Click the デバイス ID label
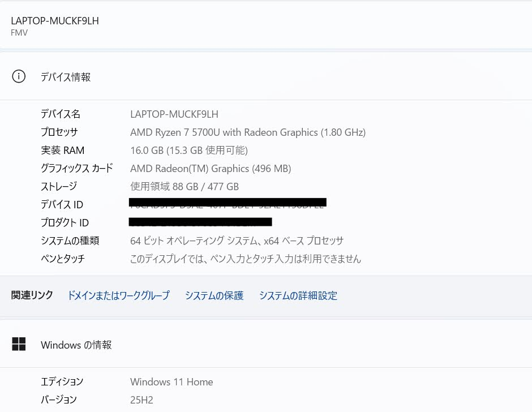532x412 pixels. coord(62,204)
